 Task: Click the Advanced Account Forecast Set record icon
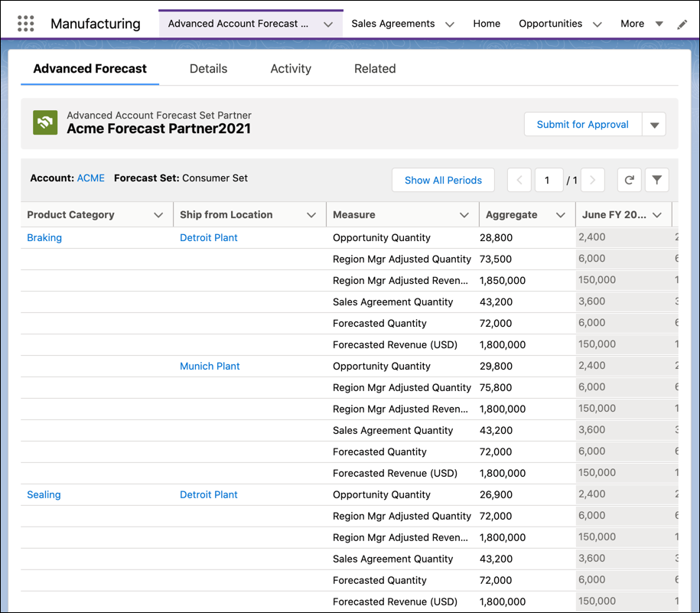pyautogui.click(x=44, y=122)
